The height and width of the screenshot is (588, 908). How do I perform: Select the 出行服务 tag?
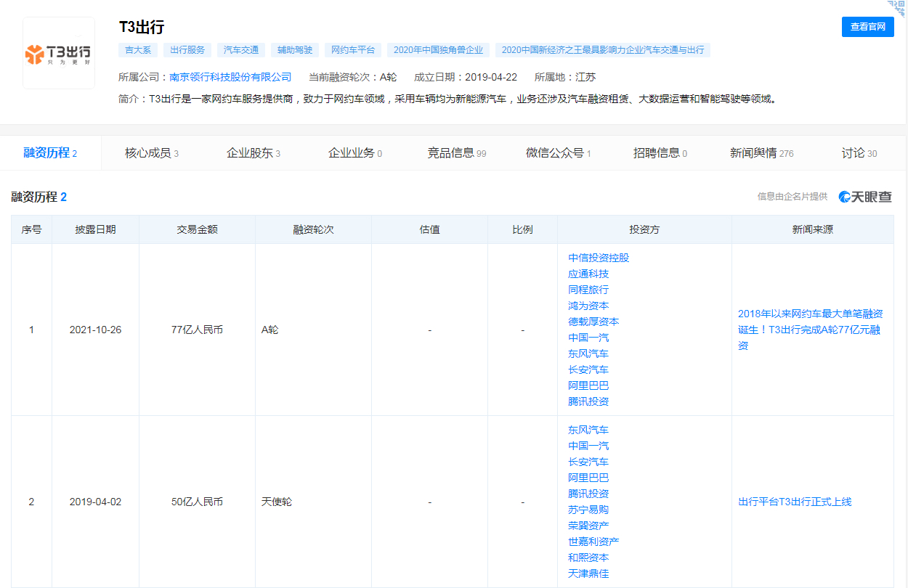tap(187, 50)
